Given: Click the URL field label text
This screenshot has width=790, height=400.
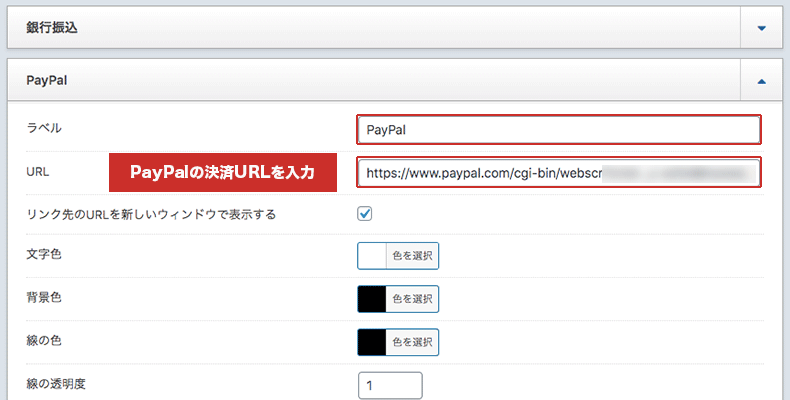Looking at the screenshot, I should tap(38, 172).
